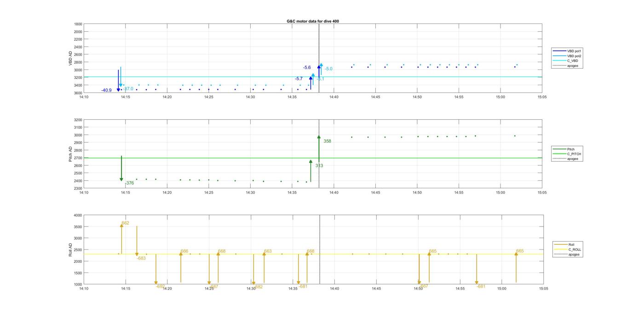Click the '665' roll label near 15:02
Viewport: 644px width, 319px height.
[x=520, y=251]
